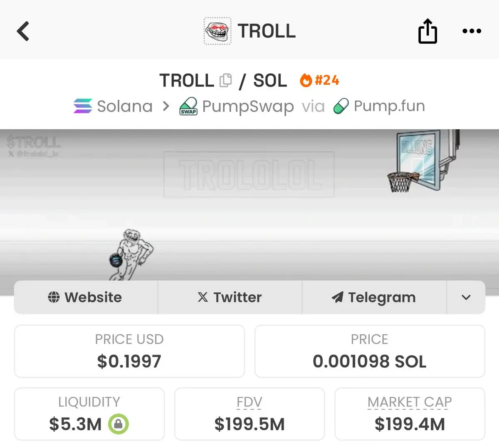Screen dimensions: 499x448
Task: Tap the PumpSwap pill logo
Action: 188,106
